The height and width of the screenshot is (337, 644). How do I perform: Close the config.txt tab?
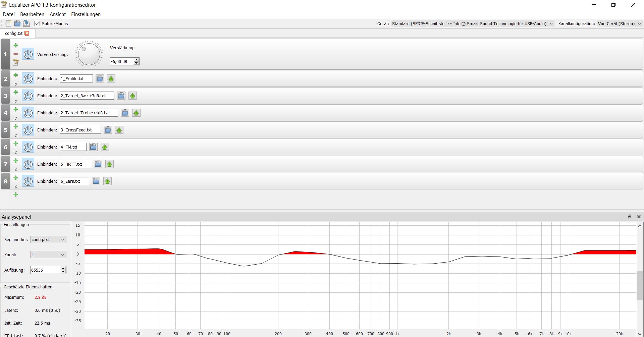click(x=27, y=33)
